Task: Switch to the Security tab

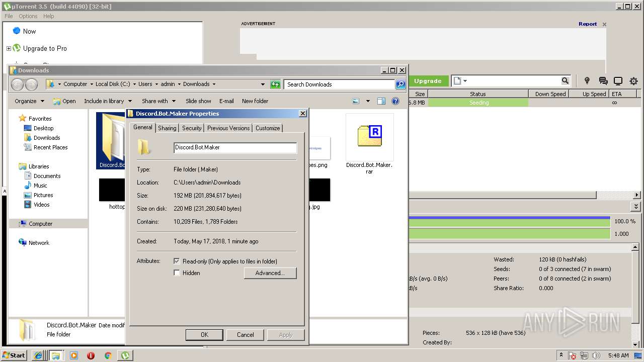Action: (x=192, y=128)
